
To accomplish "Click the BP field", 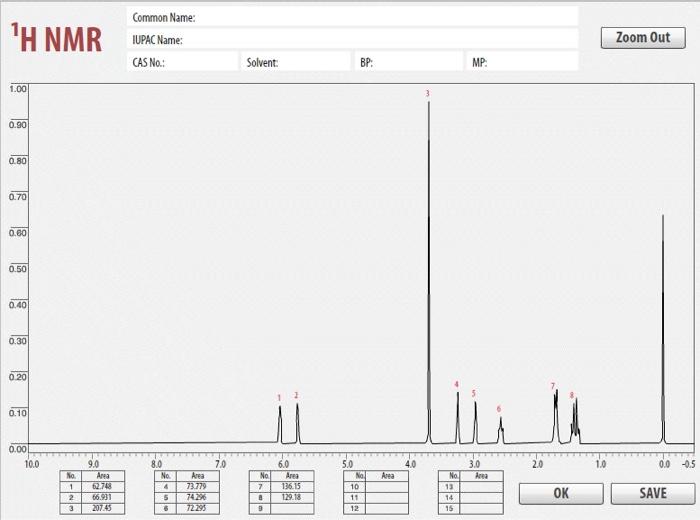I will click(408, 62).
